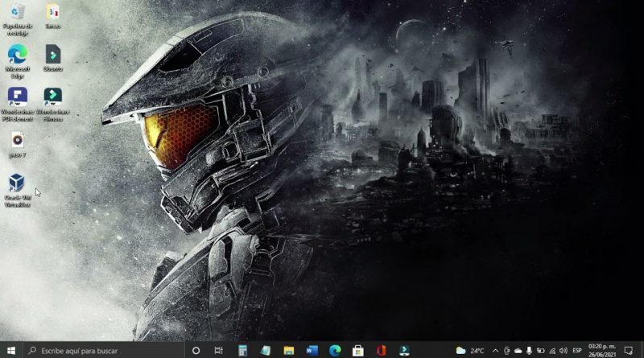Select the Microsoft Edge desktop shortcut
The width and height of the screenshot is (644, 358).
(x=17, y=62)
